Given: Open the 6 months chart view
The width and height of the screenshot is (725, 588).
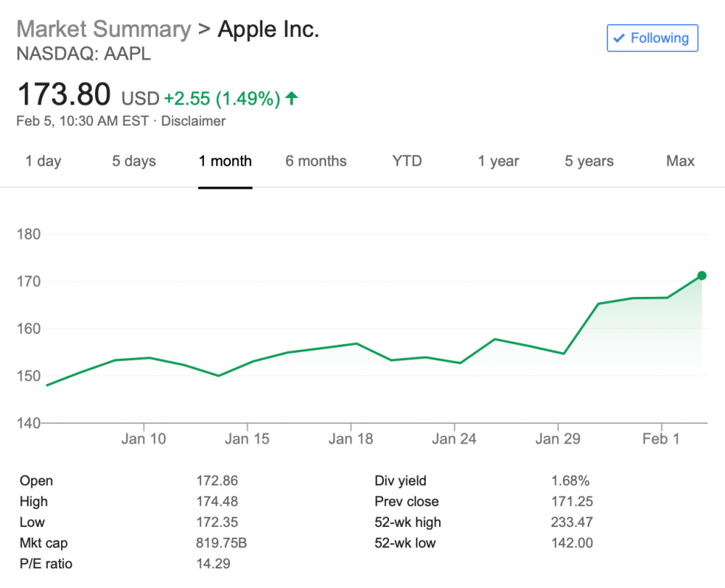Looking at the screenshot, I should (316, 161).
